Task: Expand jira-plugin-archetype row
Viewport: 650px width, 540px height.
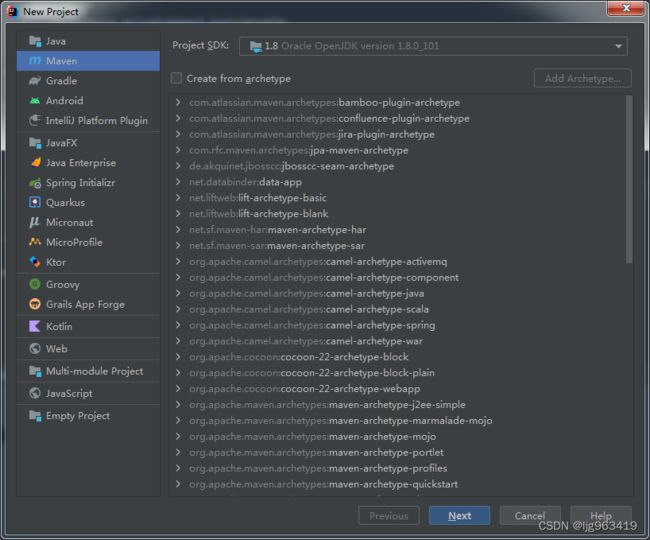Action: click(x=178, y=134)
